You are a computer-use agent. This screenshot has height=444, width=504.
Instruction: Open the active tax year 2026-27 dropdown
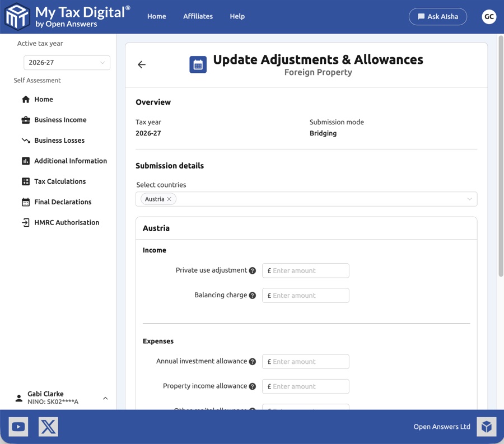[66, 63]
